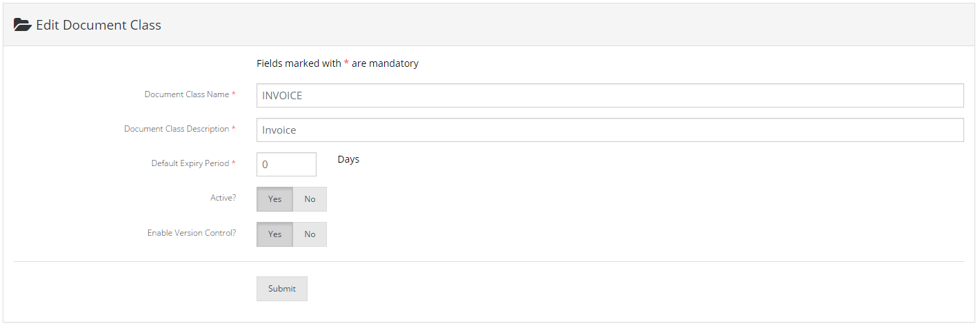Set Active? to Yes

pyautogui.click(x=274, y=199)
